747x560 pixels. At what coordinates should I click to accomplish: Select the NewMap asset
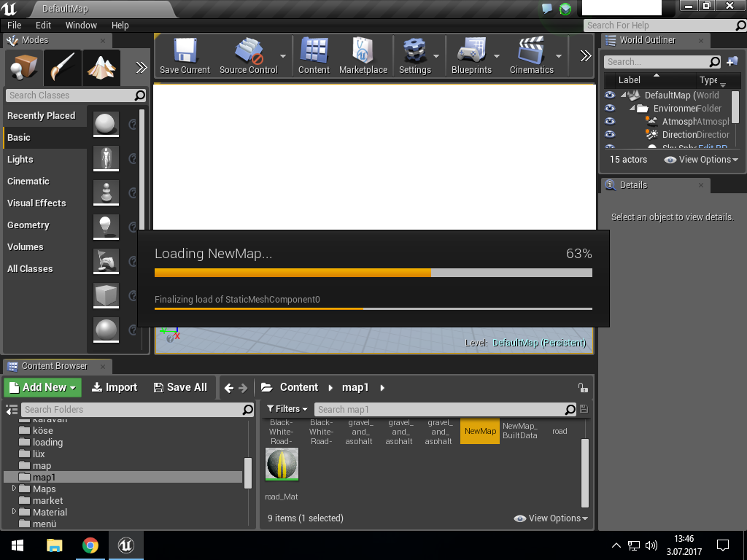[480, 431]
